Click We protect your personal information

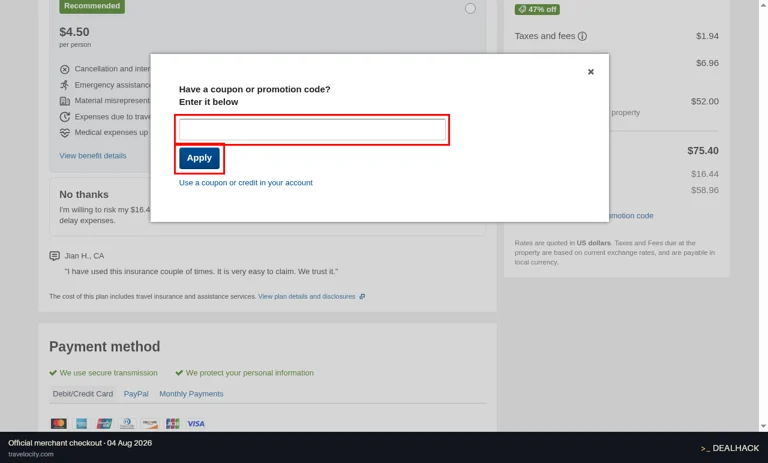(249, 373)
